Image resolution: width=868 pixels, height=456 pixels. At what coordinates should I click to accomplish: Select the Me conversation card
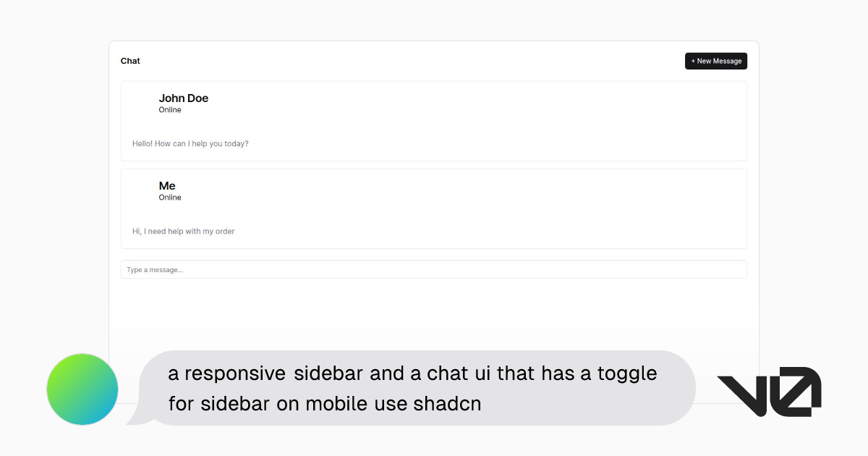point(434,208)
